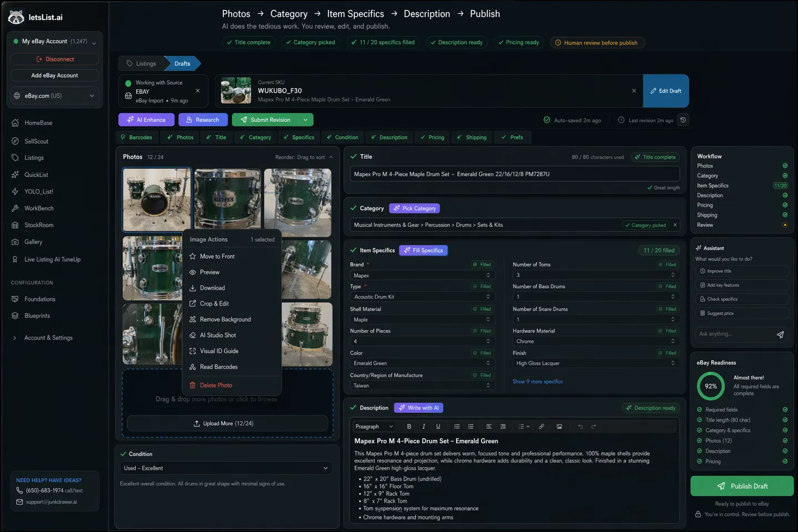The height and width of the screenshot is (532, 798).
Task: Click AI Enhance button
Action: pos(146,120)
